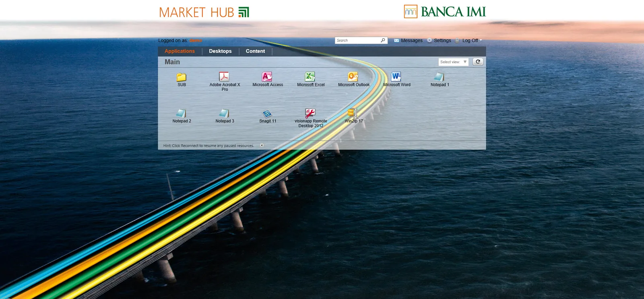Open the SUB folder icon
644x299 pixels.
(182, 77)
